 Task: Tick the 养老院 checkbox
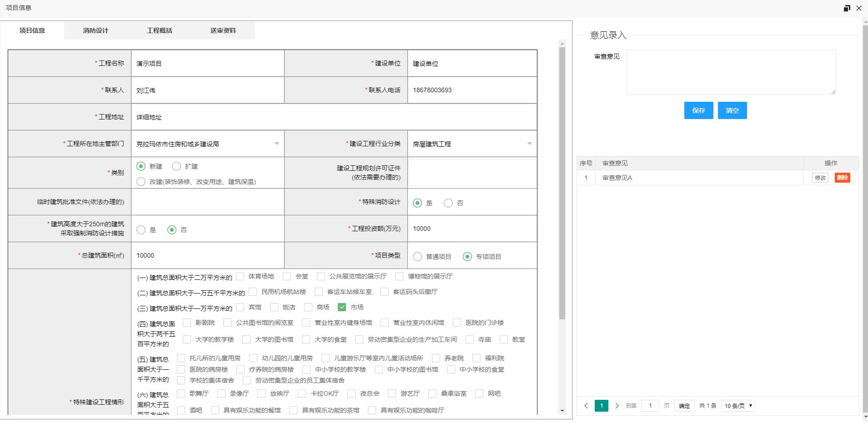(436, 358)
